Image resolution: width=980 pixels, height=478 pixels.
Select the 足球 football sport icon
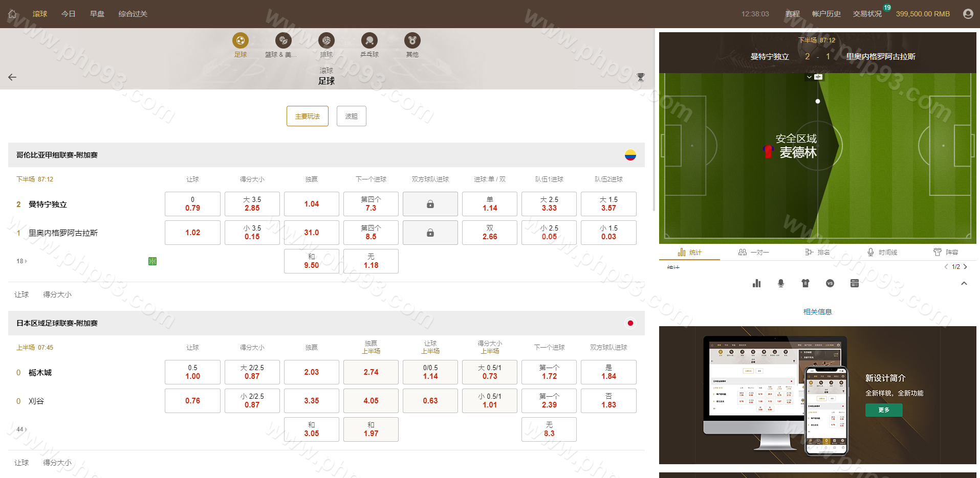click(240, 41)
